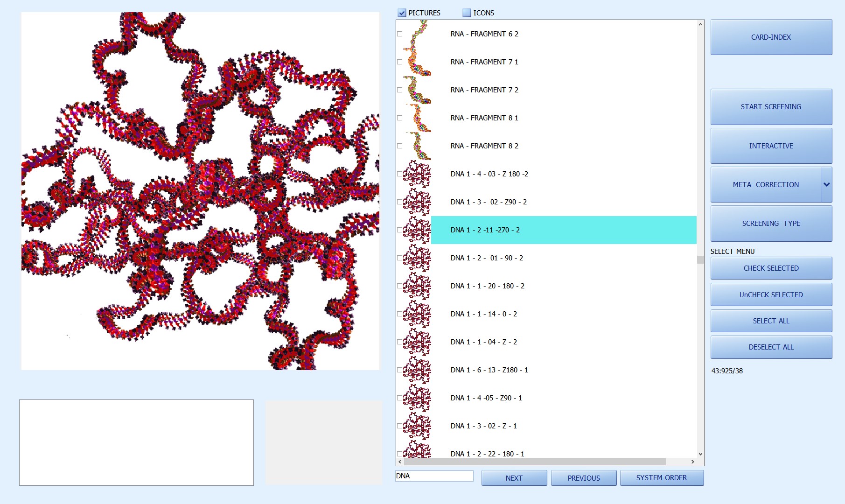Click DESELECT ALL button
845x504 pixels.
(771, 347)
